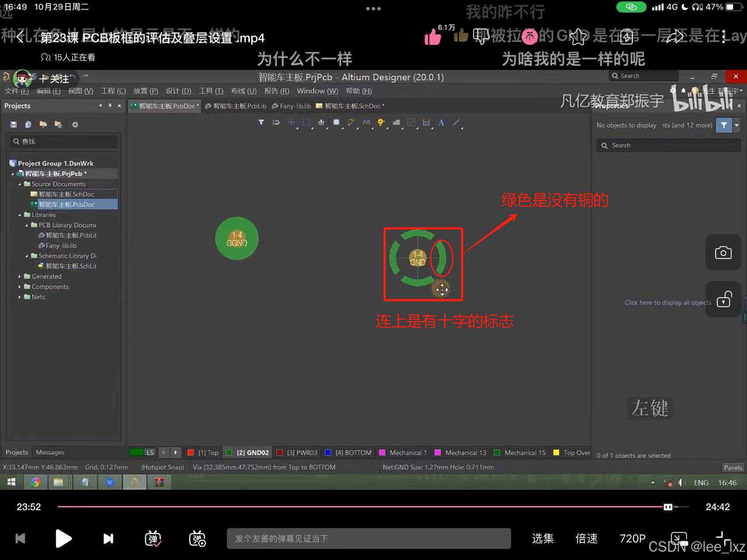Switch to the 智能车主板.PcbLib tab
The width and height of the screenshot is (747, 560).
coord(235,106)
